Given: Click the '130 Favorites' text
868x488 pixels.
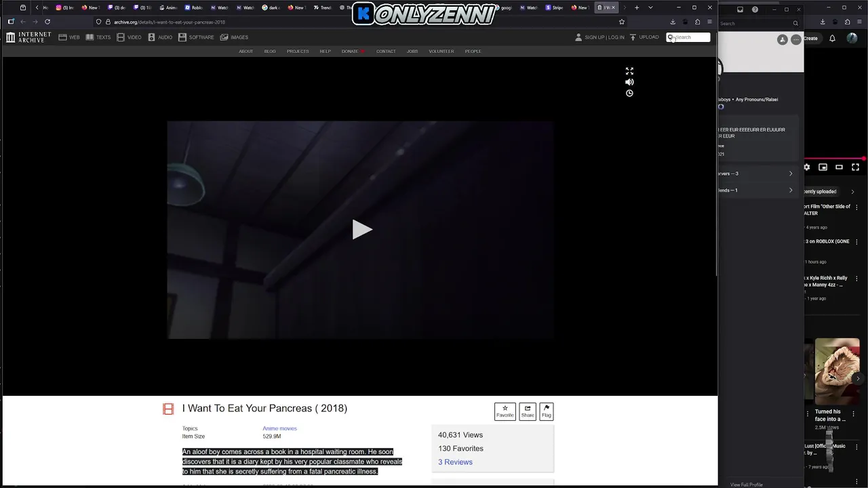Looking at the screenshot, I should pyautogui.click(x=460, y=449).
